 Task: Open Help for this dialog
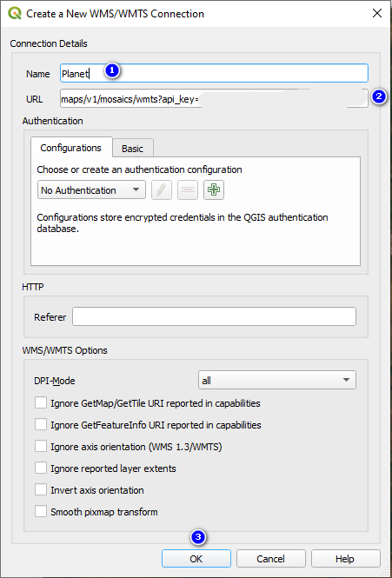(346, 559)
